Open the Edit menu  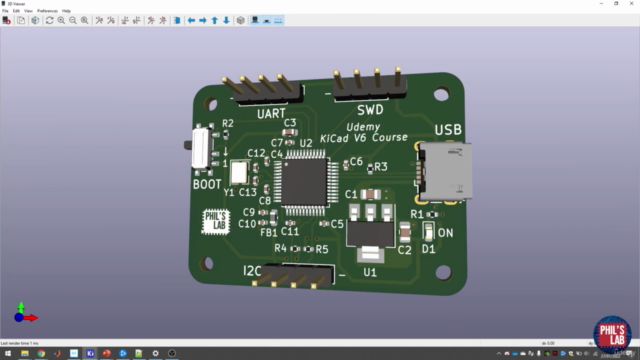pos(16,11)
